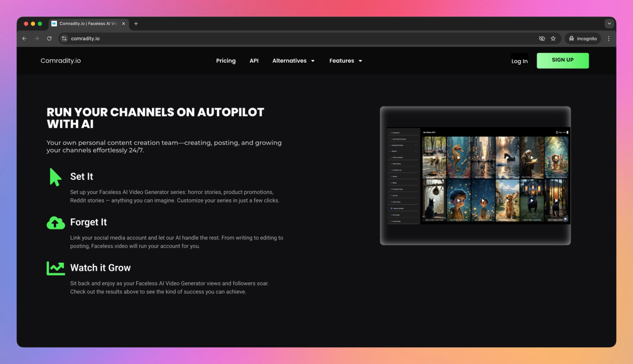
Task: Click the paragraph starting "Set up your Faceless AI"
Action: point(175,196)
